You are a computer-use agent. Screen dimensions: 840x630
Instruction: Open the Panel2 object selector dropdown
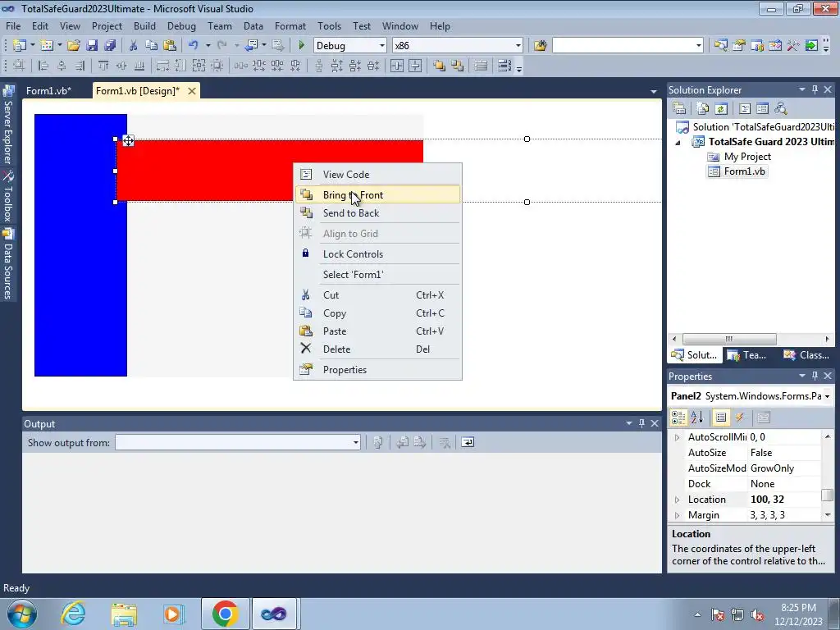tap(827, 396)
